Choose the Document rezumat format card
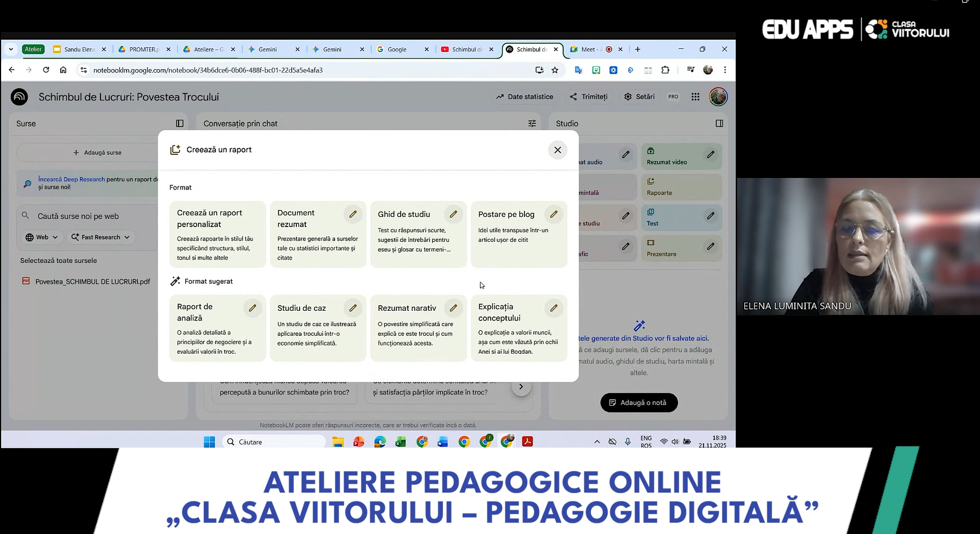 [x=318, y=234]
